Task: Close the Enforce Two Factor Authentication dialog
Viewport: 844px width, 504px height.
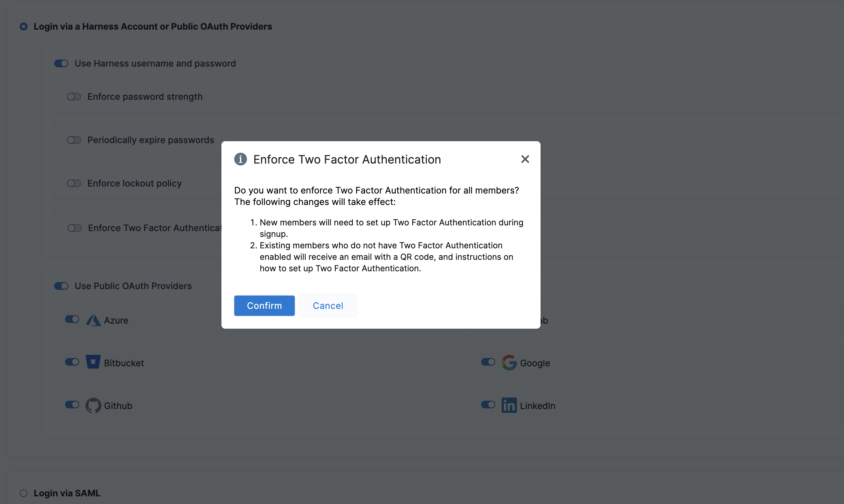Action: [x=525, y=159]
